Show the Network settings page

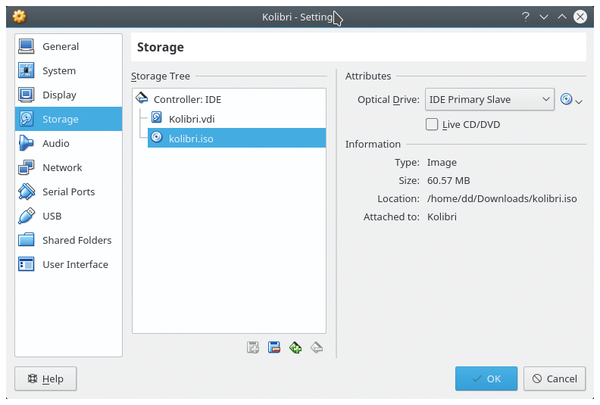point(62,167)
